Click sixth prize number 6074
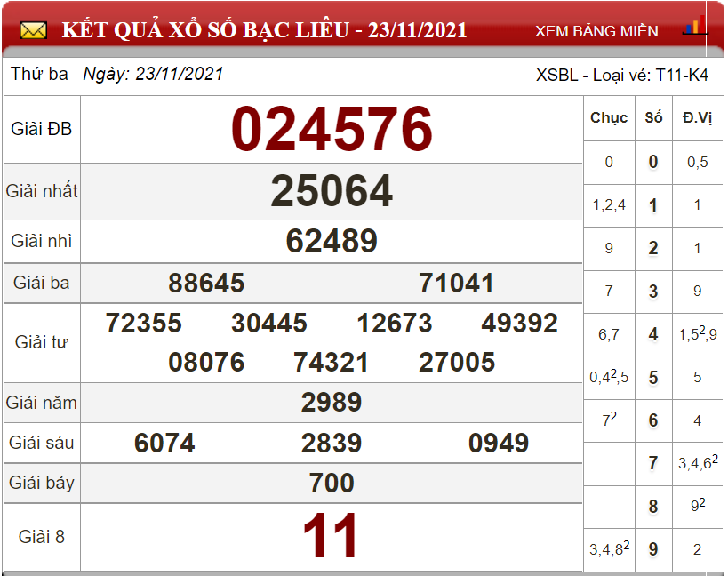The height and width of the screenshot is (576, 728). 164,443
